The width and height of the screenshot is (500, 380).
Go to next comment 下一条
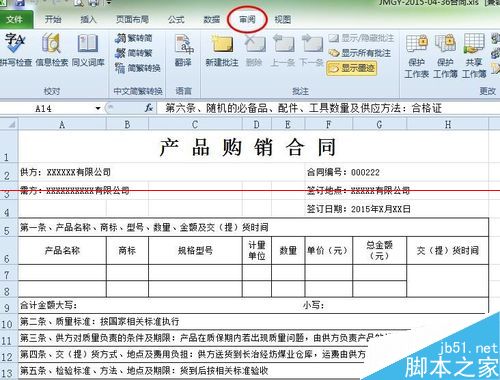312,50
